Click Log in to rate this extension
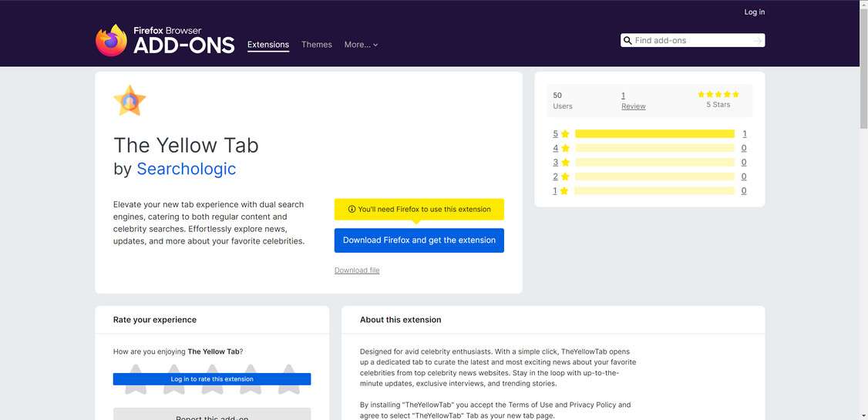 tap(212, 379)
